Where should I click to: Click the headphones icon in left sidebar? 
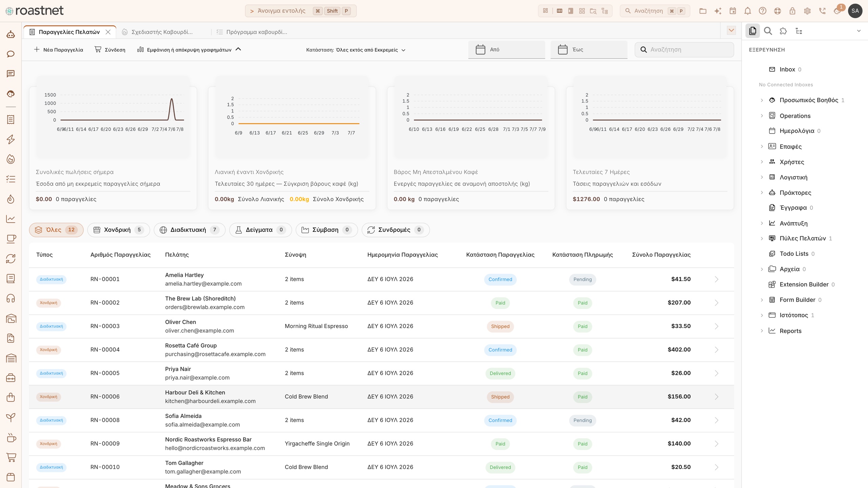[x=11, y=298]
